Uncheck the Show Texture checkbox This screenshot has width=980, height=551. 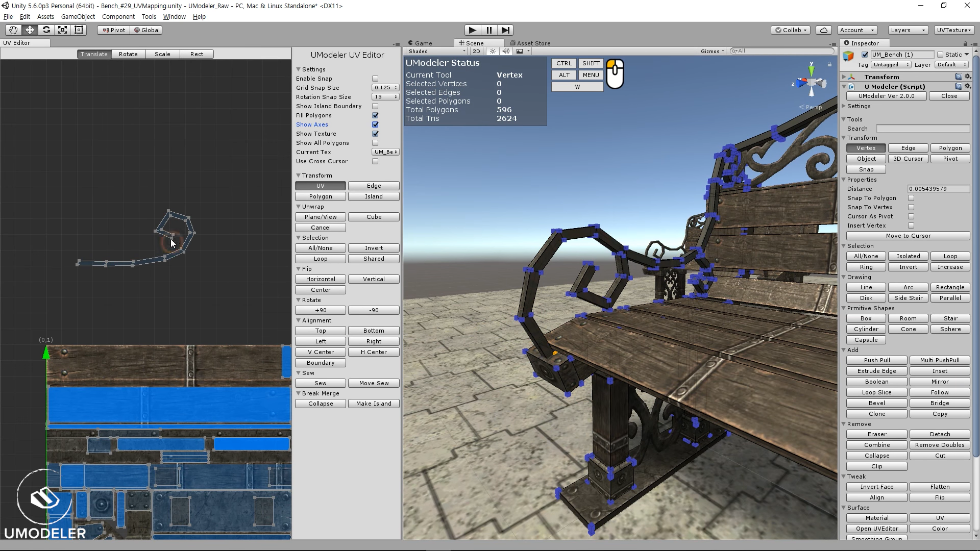pyautogui.click(x=375, y=134)
